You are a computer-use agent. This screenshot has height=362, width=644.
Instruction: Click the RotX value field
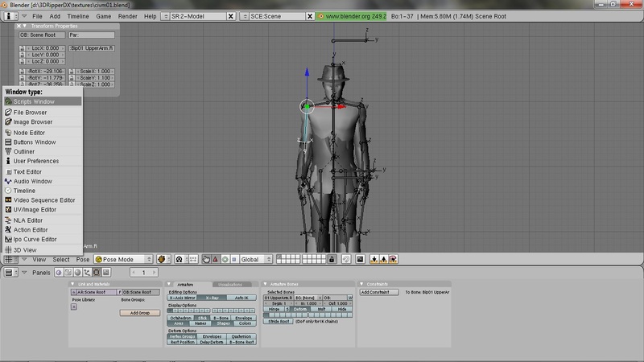coord(44,72)
